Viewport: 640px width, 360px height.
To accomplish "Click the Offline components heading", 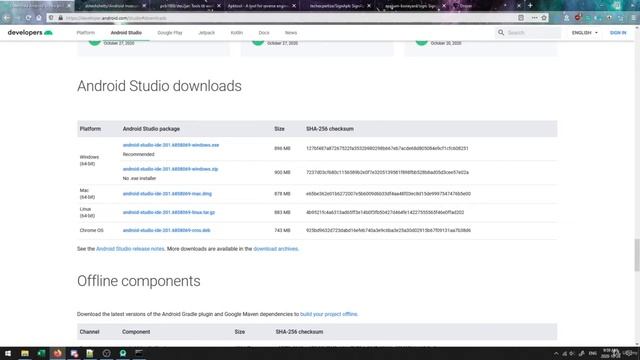I will click(x=139, y=281).
